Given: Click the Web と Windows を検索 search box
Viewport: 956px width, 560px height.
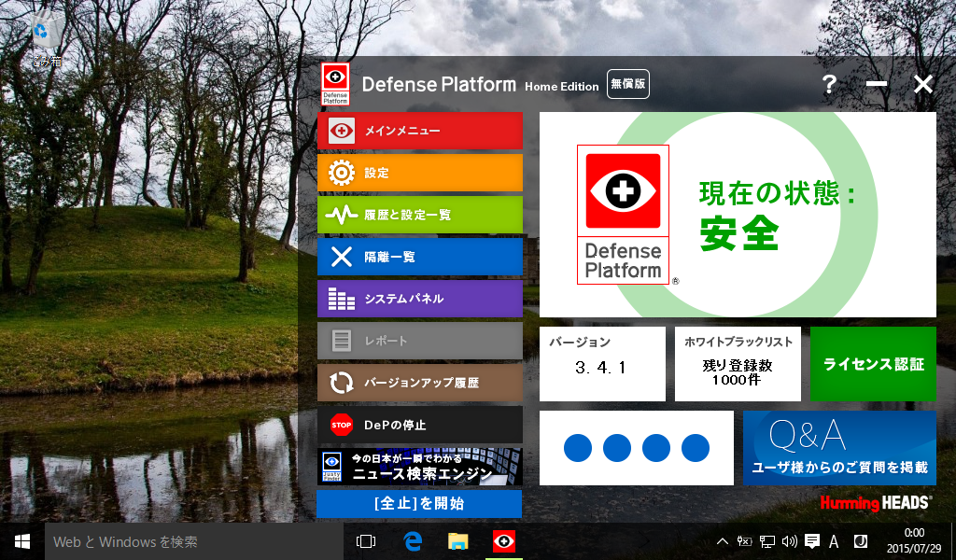Looking at the screenshot, I should [194, 541].
